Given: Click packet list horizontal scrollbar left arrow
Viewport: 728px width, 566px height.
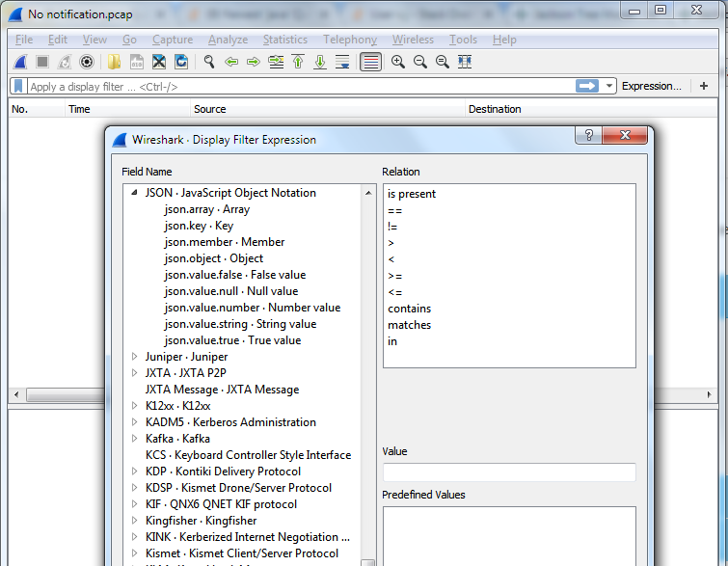Looking at the screenshot, I should click(x=16, y=394).
